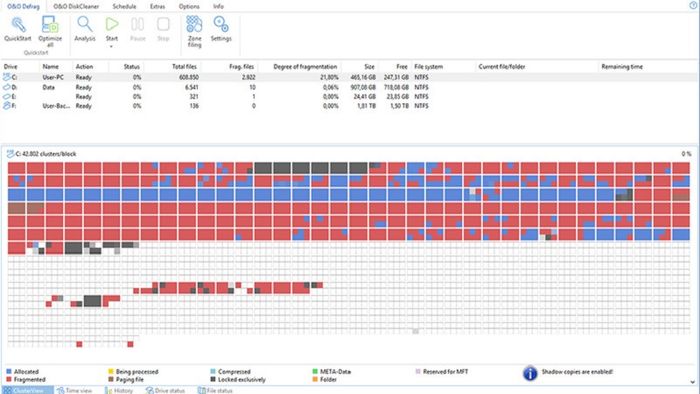This screenshot has height=394, width=700.
Task: Click the Pause toolbar icon
Action: (138, 24)
